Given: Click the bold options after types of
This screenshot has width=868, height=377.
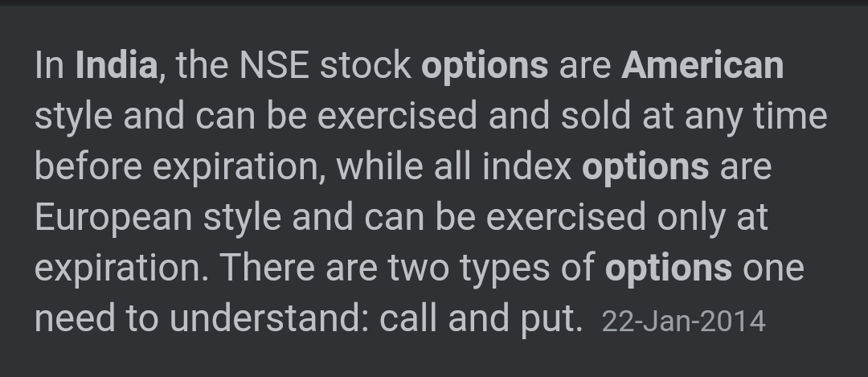Looking at the screenshot, I should [669, 269].
